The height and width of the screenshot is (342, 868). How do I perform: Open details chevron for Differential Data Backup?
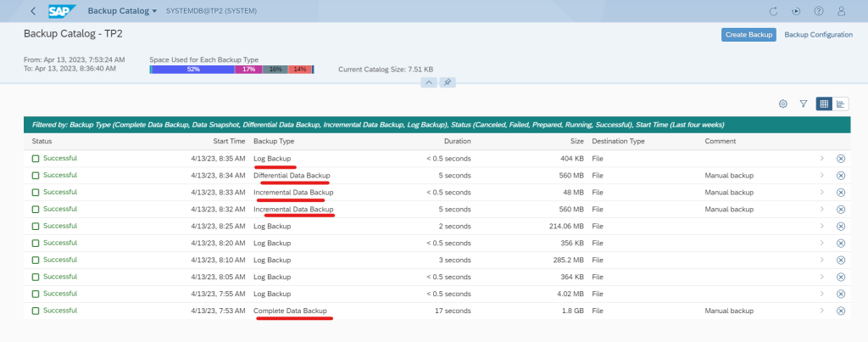pos(821,176)
